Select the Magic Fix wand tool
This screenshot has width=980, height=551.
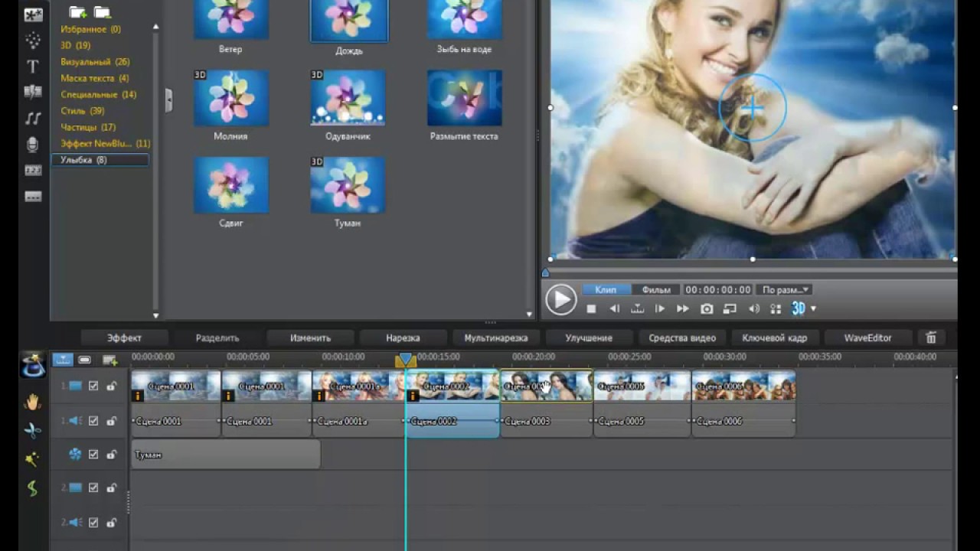pyautogui.click(x=33, y=459)
